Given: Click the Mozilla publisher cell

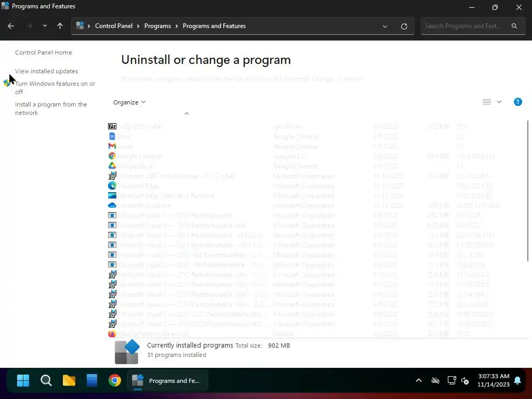Looking at the screenshot, I should (283, 334).
